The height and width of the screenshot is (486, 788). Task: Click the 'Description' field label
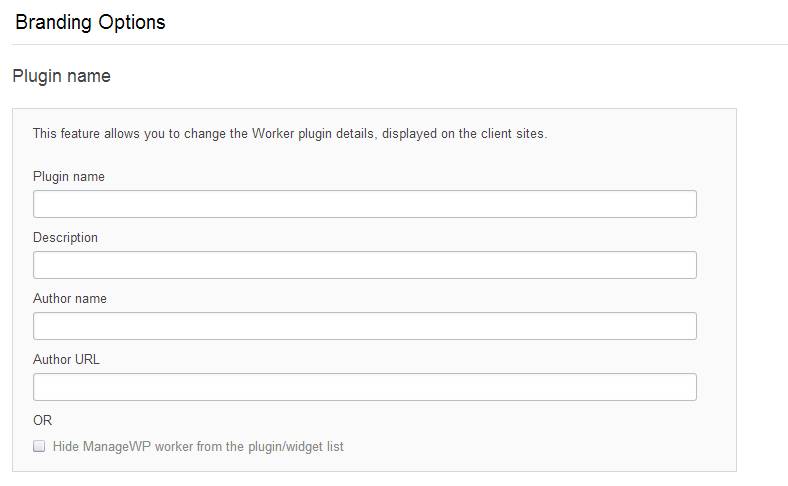coord(65,238)
